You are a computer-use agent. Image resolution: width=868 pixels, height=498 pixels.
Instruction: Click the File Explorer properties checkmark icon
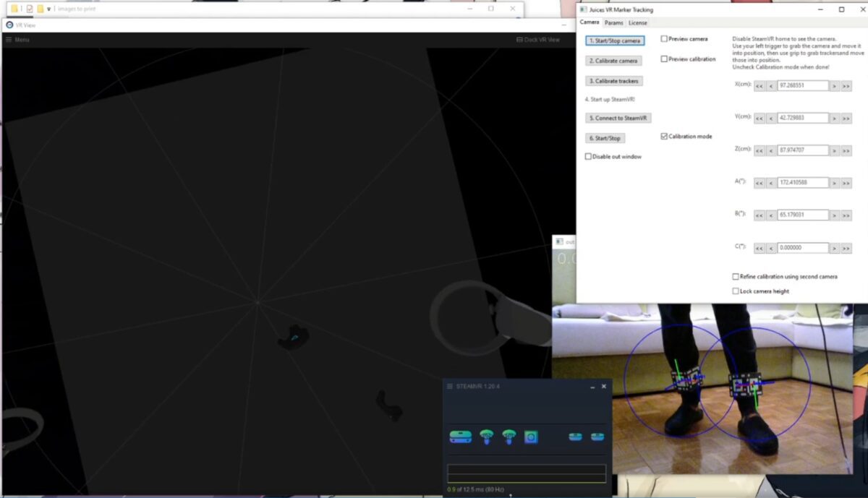point(29,9)
